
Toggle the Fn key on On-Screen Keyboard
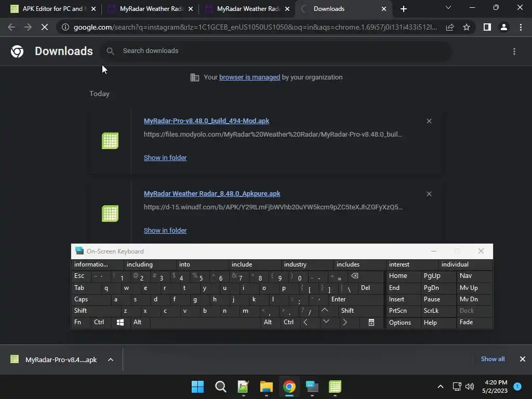(x=81, y=322)
